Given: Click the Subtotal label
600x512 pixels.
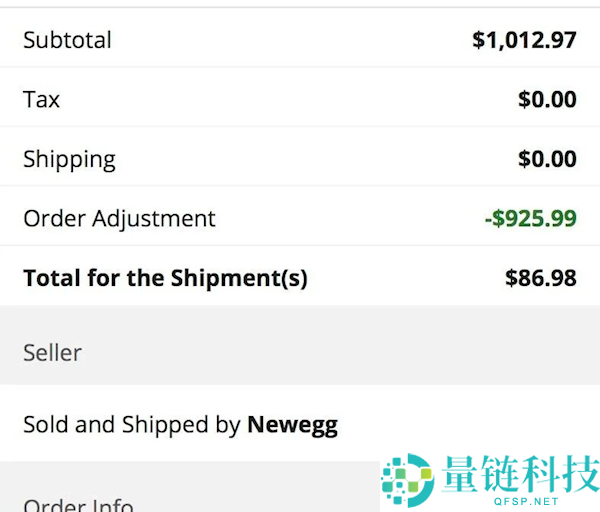Looking at the screenshot, I should pos(67,40).
